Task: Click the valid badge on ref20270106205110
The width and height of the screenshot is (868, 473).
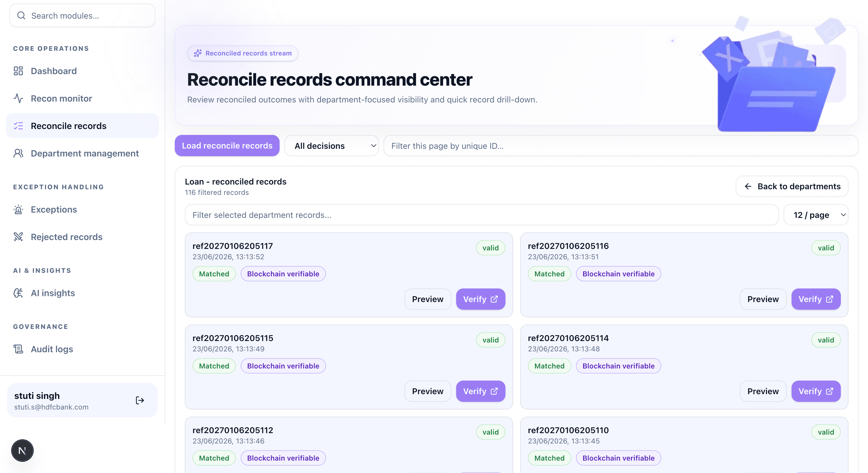Action: (x=826, y=432)
